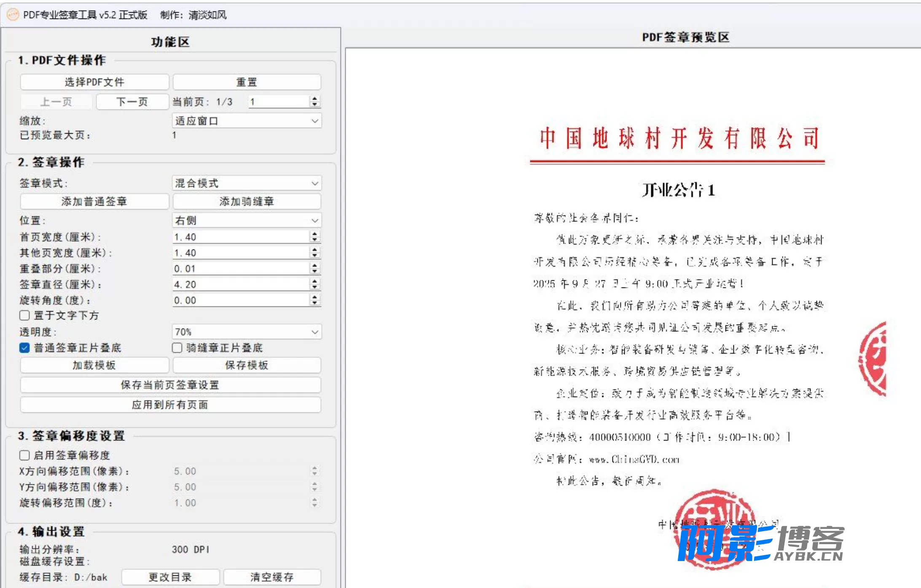Click the select PDF file button

click(x=94, y=82)
